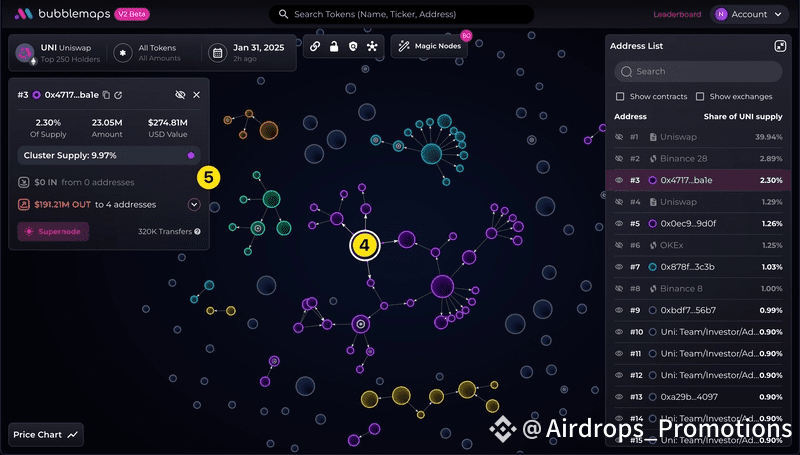Enable Show exchanges checkbox
Viewport: 800px width, 455px height.
click(700, 96)
